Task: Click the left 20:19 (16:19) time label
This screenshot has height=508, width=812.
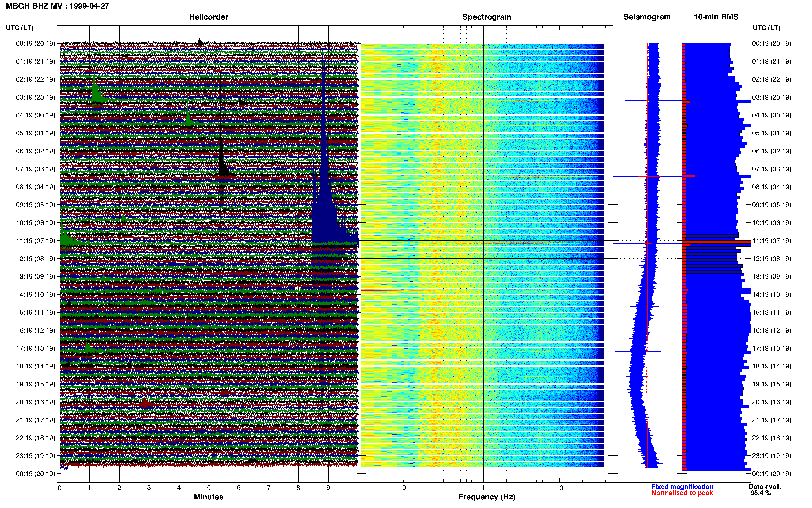Action: [35, 402]
